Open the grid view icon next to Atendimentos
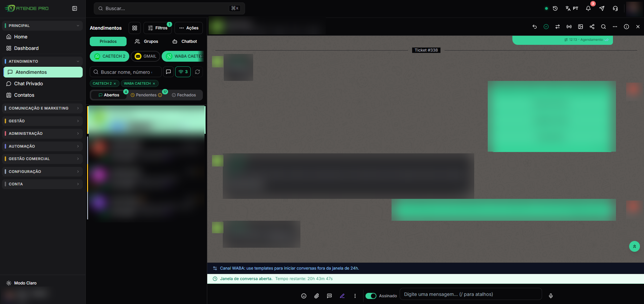Viewport: 644px width, 304px height. (135, 28)
